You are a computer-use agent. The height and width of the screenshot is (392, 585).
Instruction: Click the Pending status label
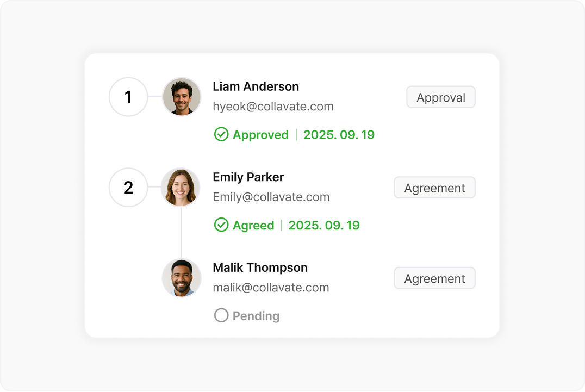pyautogui.click(x=256, y=316)
